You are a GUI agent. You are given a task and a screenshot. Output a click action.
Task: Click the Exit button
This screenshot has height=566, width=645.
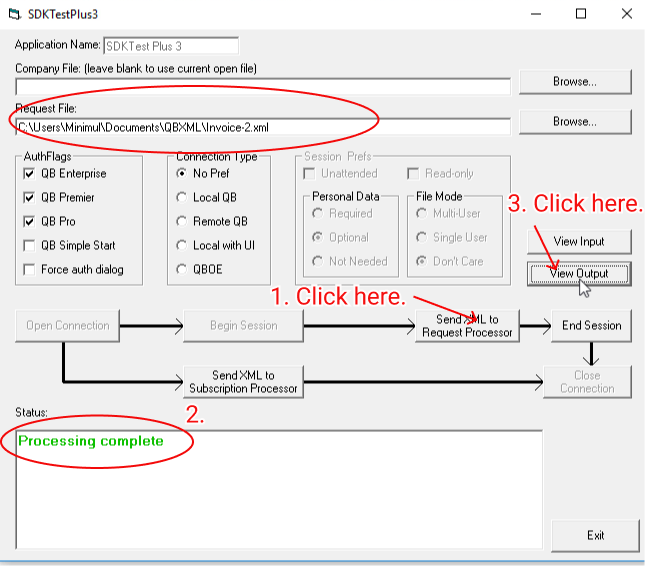pyautogui.click(x=595, y=535)
